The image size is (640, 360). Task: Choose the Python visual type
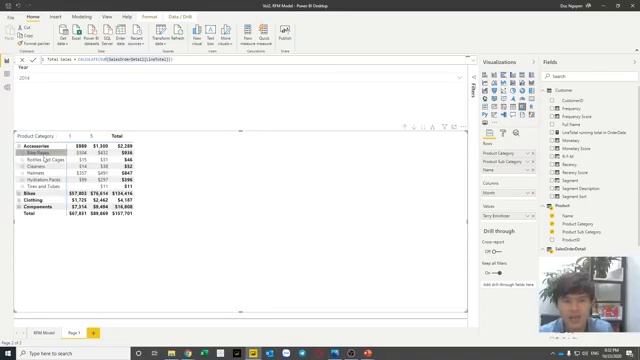click(485, 115)
